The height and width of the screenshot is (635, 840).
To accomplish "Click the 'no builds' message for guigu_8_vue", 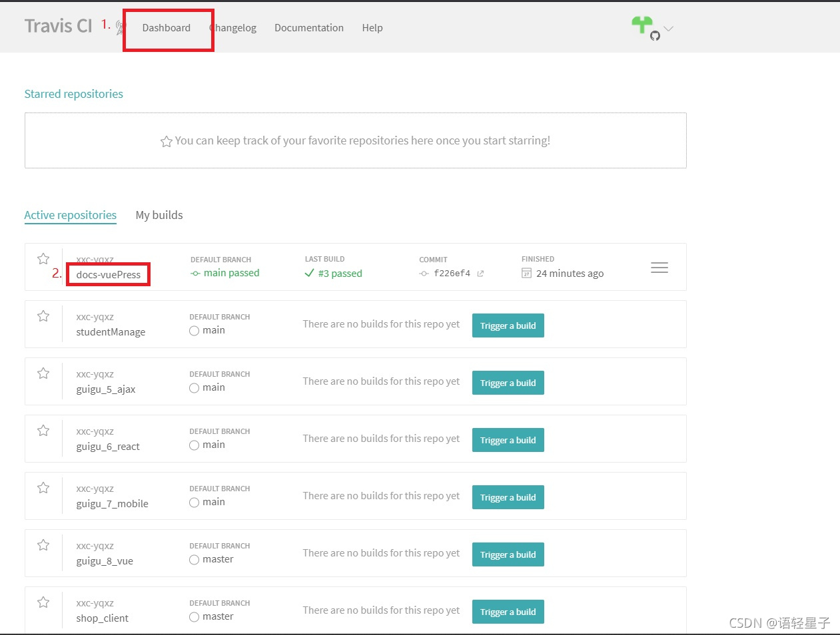I will point(381,553).
